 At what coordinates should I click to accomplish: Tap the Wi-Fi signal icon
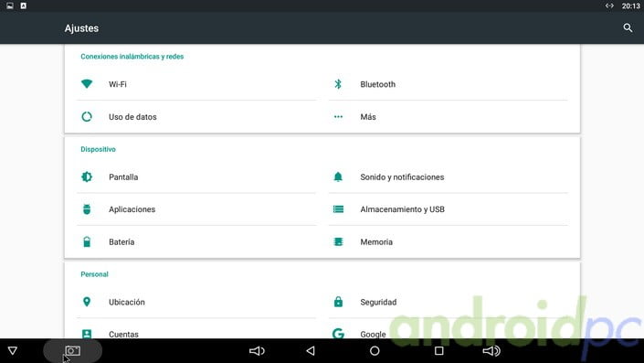[x=87, y=84]
